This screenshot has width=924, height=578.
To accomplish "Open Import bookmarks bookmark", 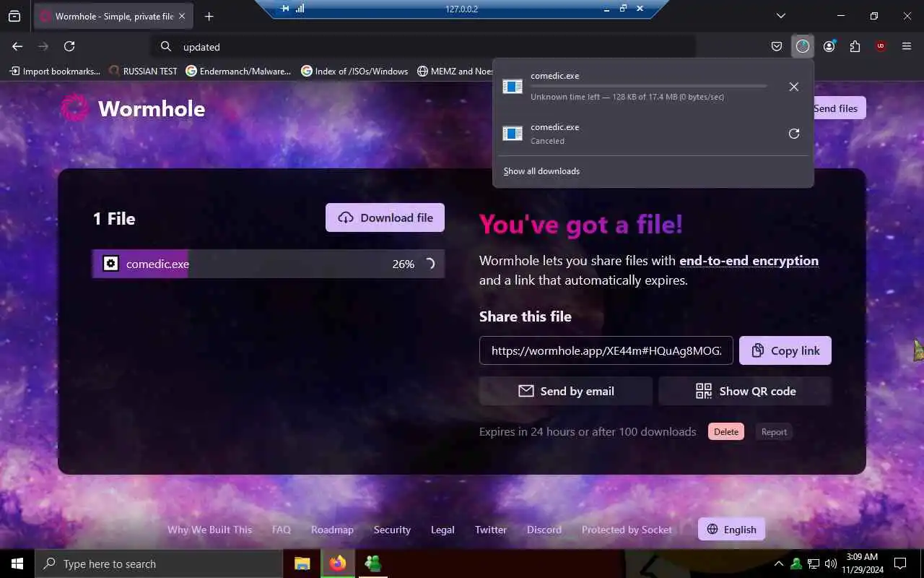I will click(x=55, y=71).
